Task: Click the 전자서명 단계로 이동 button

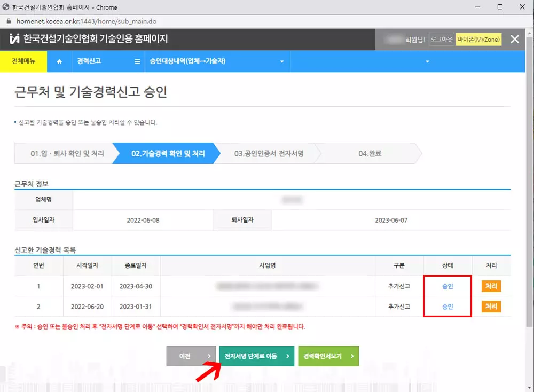Action: tap(256, 356)
